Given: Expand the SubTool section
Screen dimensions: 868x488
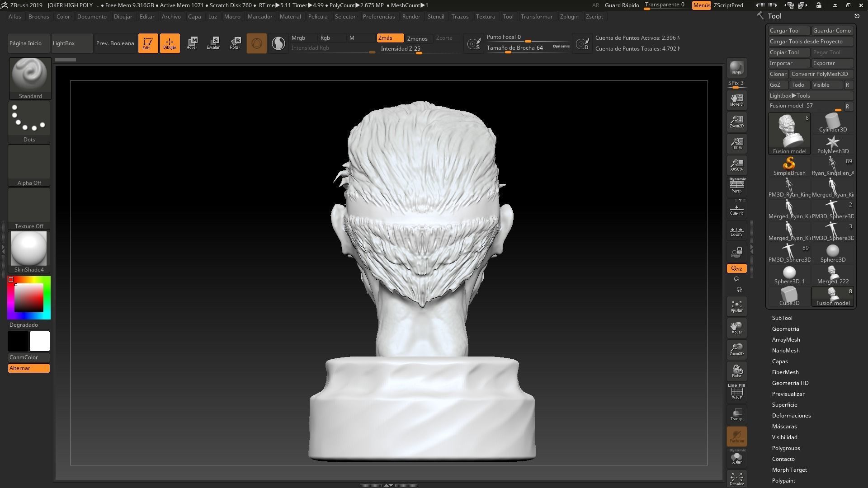Looking at the screenshot, I should [782, 318].
